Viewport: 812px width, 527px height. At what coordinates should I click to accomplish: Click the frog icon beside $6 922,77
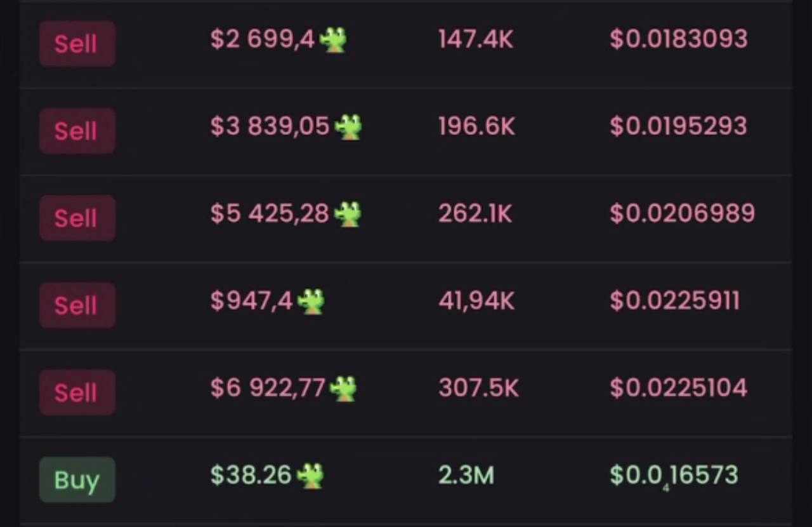[x=343, y=389]
